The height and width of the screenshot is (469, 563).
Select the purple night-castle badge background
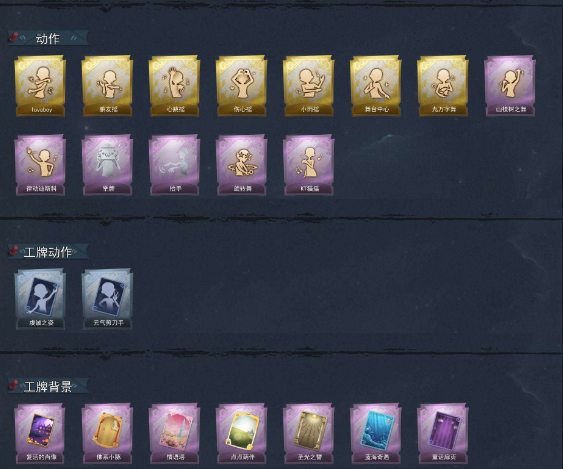(x=40, y=433)
